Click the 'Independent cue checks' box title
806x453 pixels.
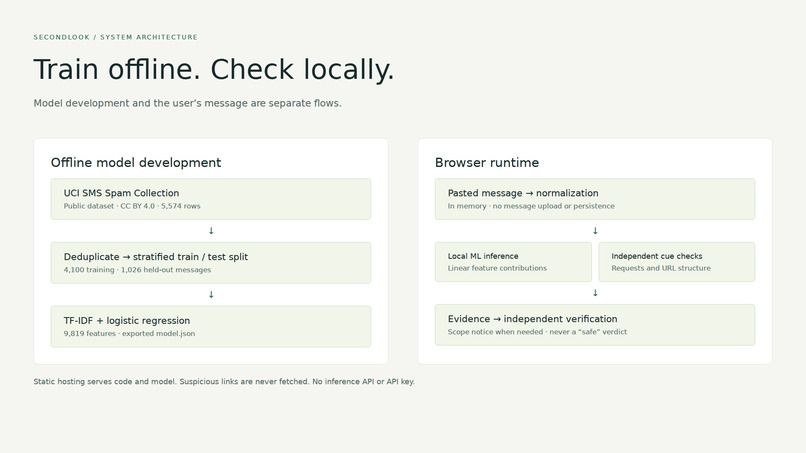coord(656,256)
